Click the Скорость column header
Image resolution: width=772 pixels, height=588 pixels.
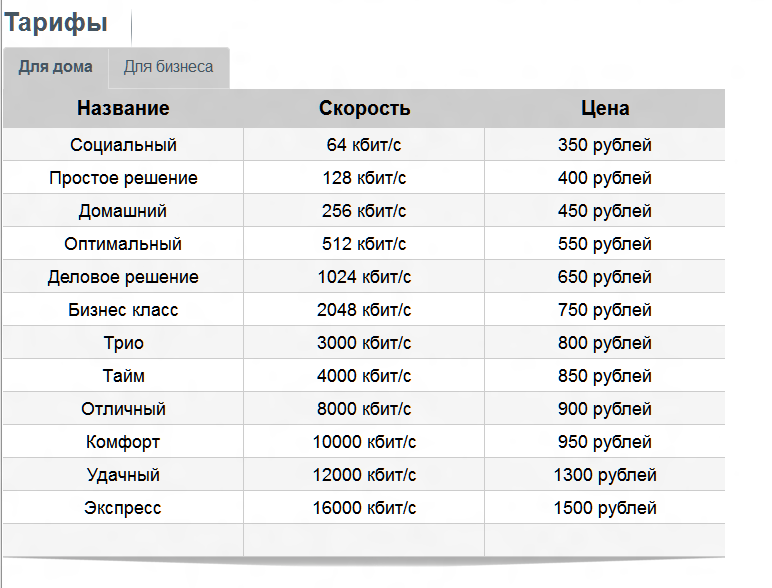point(364,109)
